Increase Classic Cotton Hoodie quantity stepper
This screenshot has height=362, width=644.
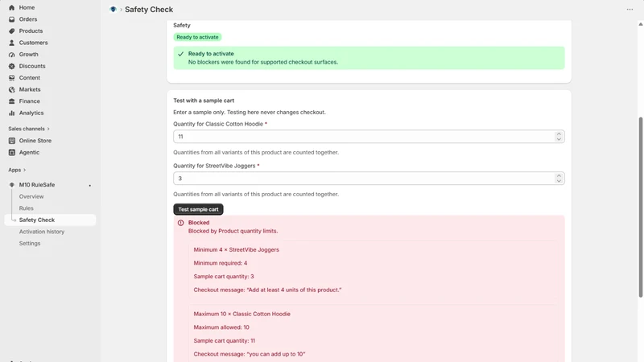click(x=559, y=134)
